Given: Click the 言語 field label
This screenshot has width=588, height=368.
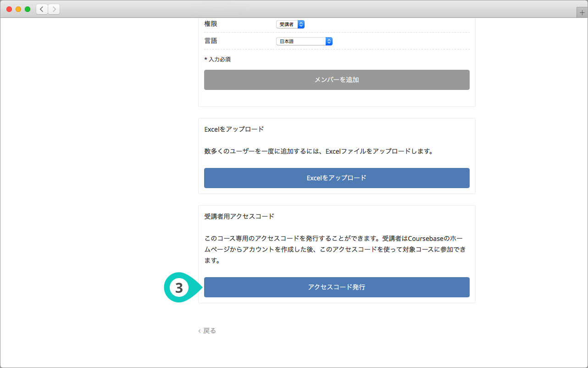Looking at the screenshot, I should (211, 41).
